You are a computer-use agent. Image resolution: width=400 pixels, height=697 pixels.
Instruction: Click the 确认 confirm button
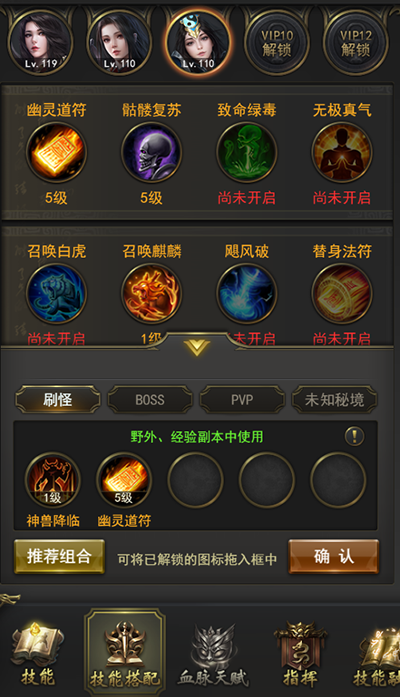point(334,557)
